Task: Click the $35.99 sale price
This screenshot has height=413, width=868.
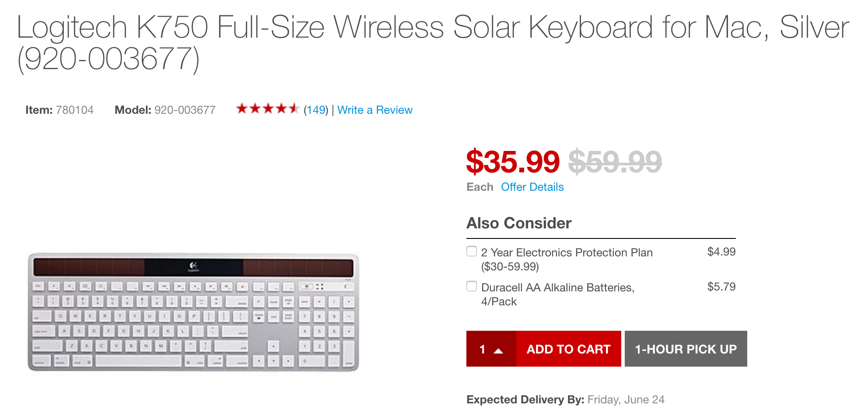Action: (x=513, y=162)
